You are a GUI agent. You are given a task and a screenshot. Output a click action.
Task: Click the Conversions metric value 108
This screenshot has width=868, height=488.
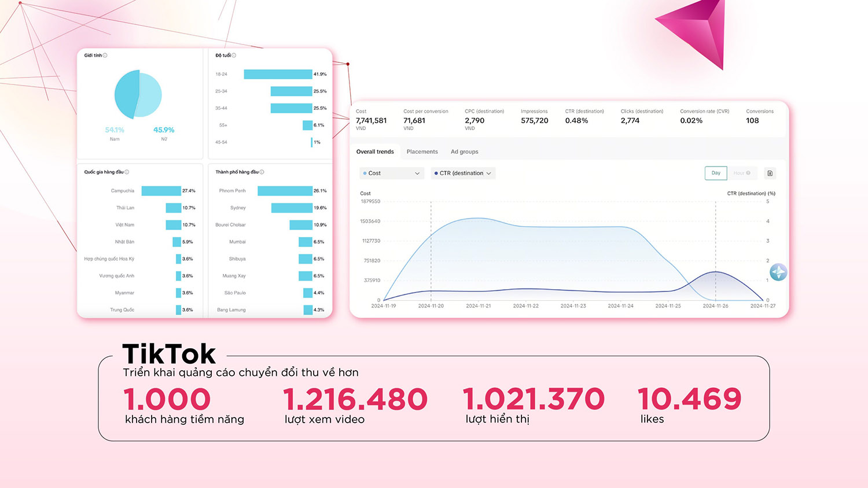pos(752,121)
